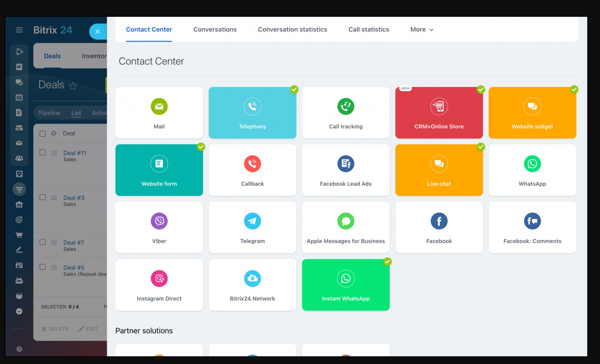This screenshot has height=364, width=600.
Task: Open the Live chat tile
Action: click(439, 170)
